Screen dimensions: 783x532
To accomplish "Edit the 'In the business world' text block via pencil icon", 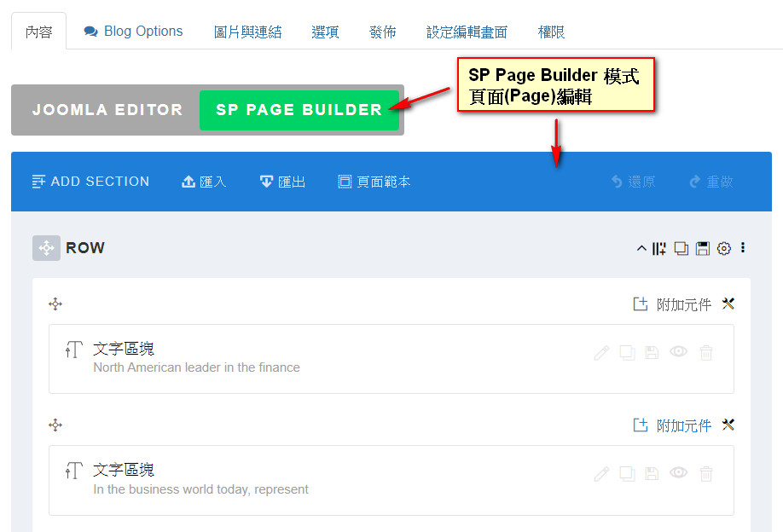I will pyautogui.click(x=601, y=473).
